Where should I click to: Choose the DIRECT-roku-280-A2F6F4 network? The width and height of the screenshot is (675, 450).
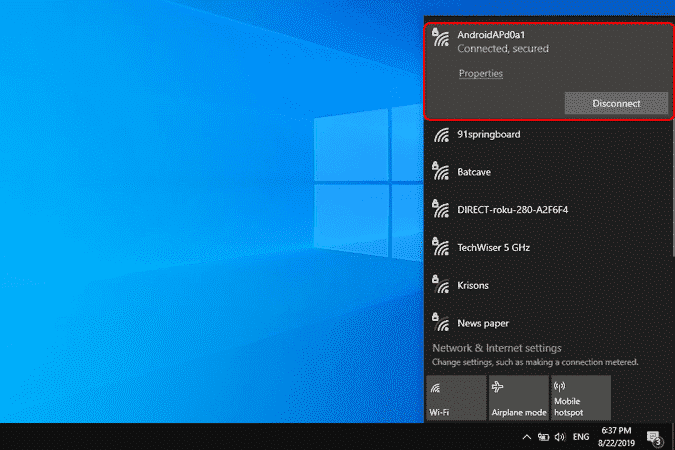519,210
